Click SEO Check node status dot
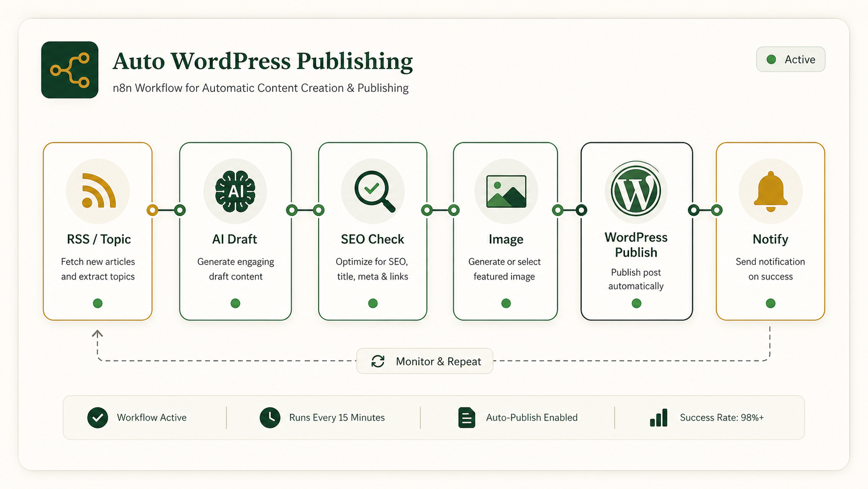The height and width of the screenshot is (489, 868). (373, 303)
